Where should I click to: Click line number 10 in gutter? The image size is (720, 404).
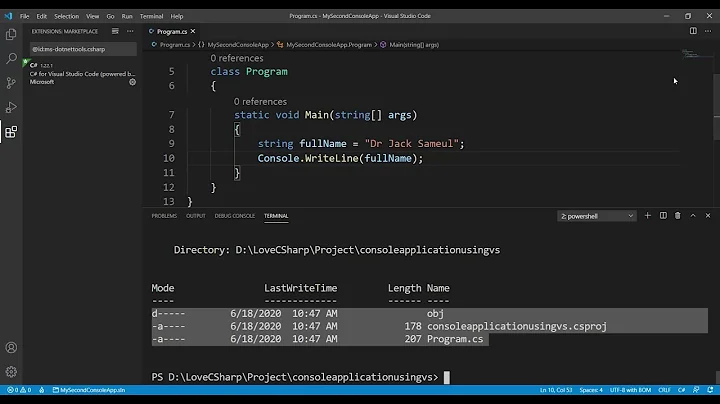tap(169, 158)
